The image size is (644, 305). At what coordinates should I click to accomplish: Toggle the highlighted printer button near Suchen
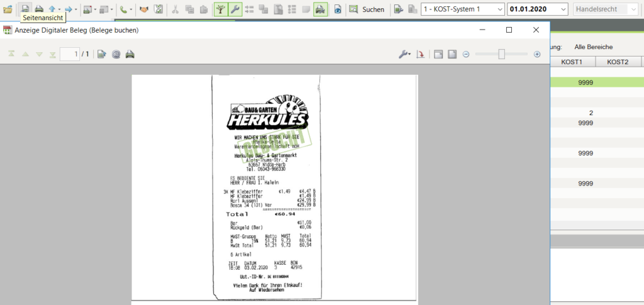(x=320, y=9)
